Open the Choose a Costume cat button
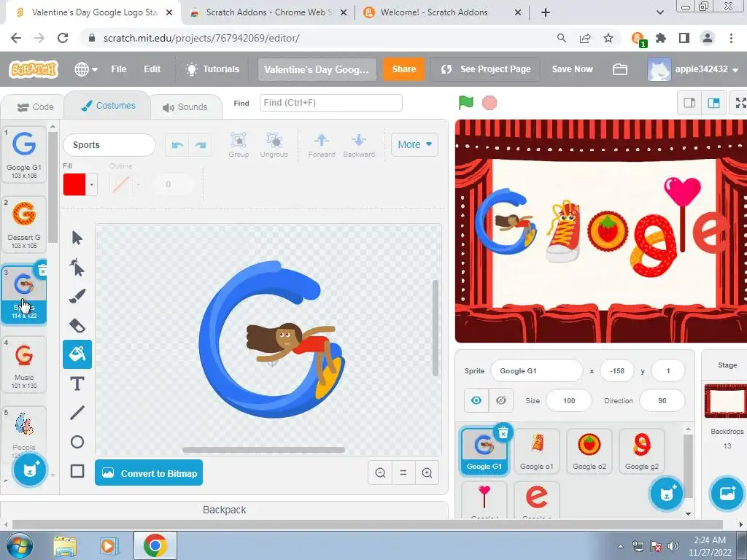Screen dimensions: 747x560 click(x=29, y=470)
